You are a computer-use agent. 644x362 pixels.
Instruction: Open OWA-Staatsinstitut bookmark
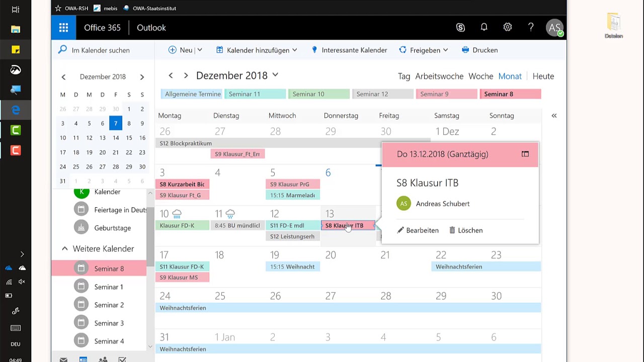pyautogui.click(x=149, y=8)
